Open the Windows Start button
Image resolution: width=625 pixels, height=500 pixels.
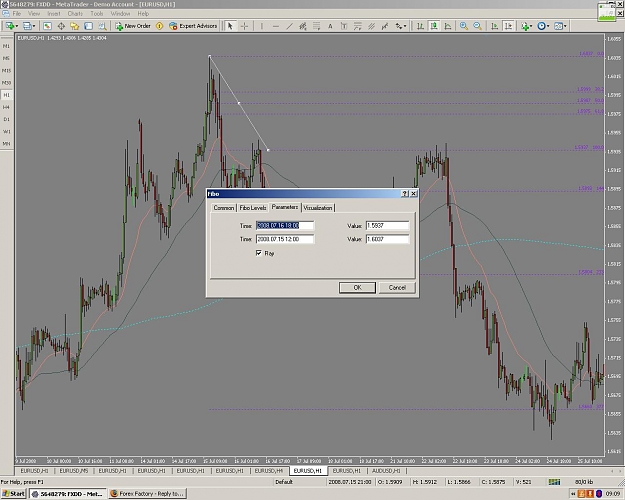[13, 494]
